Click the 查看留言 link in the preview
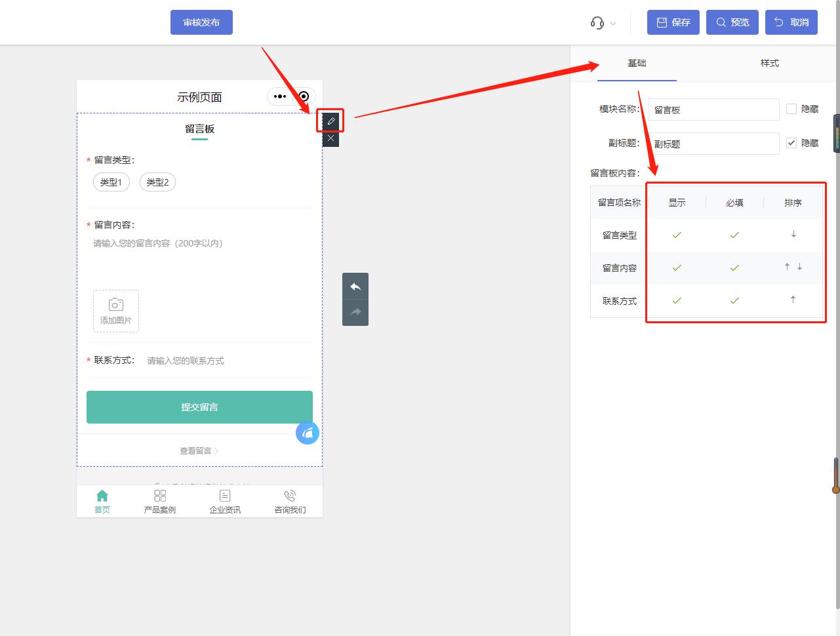 tap(199, 450)
